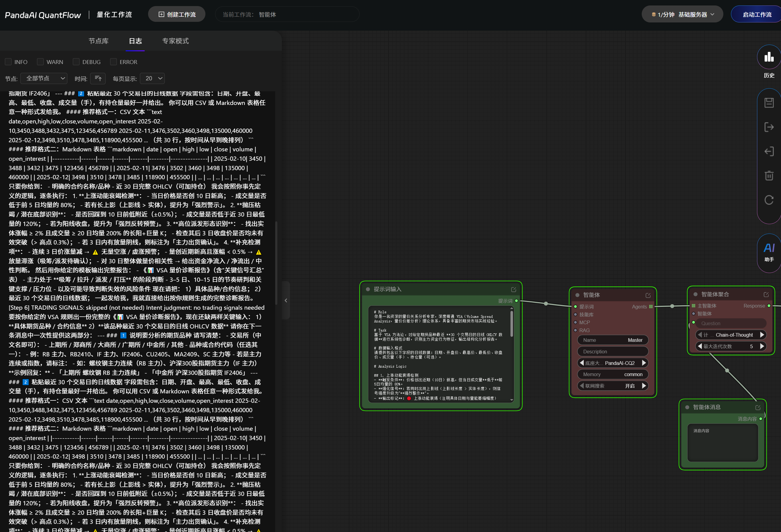Click the Agents output port on 智能体 node
The height and width of the screenshot is (532, 781).
click(651, 307)
